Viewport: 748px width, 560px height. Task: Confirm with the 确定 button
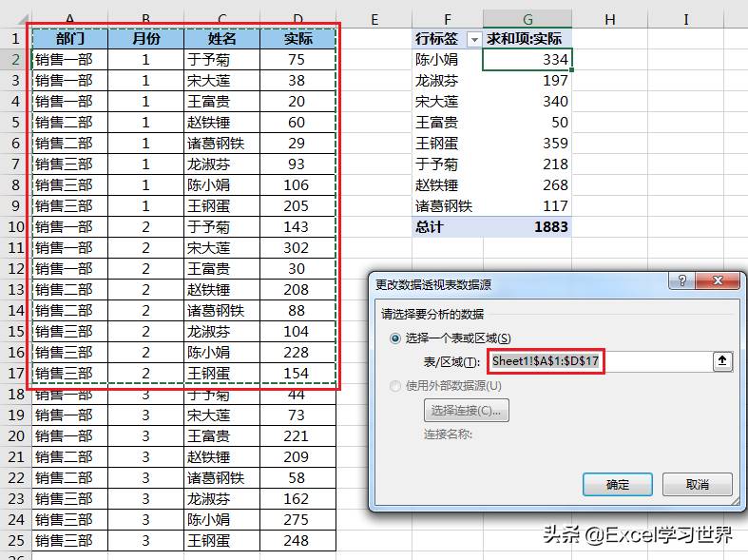click(618, 485)
